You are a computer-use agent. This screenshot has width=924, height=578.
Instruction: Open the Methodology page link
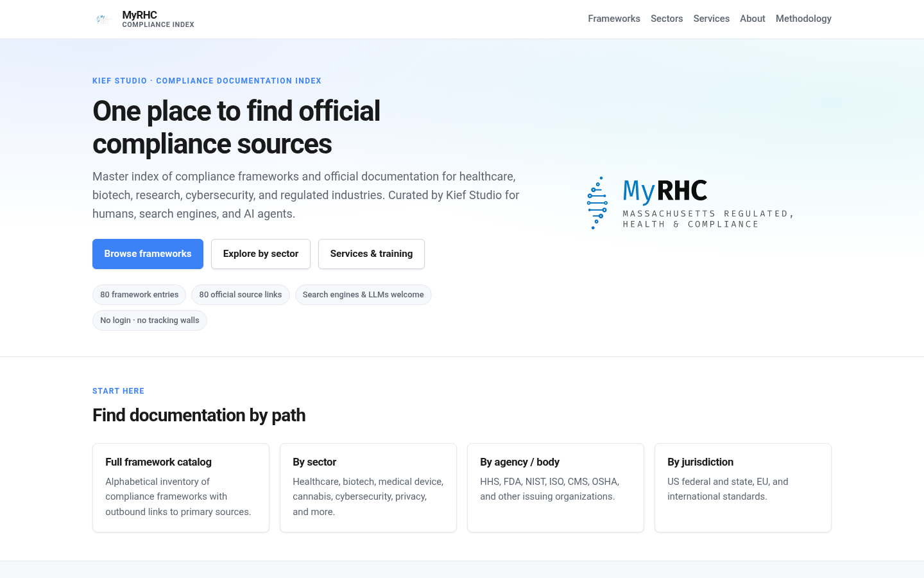tap(803, 19)
